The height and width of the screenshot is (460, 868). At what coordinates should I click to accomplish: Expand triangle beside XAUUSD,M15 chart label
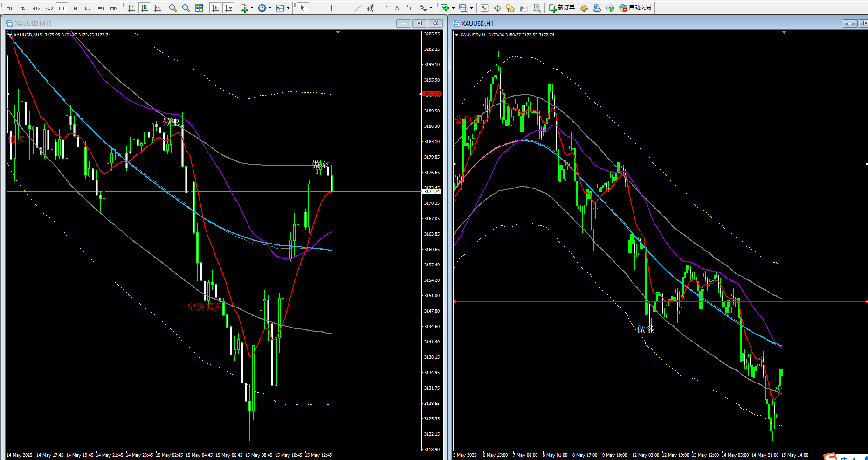[x=10, y=35]
